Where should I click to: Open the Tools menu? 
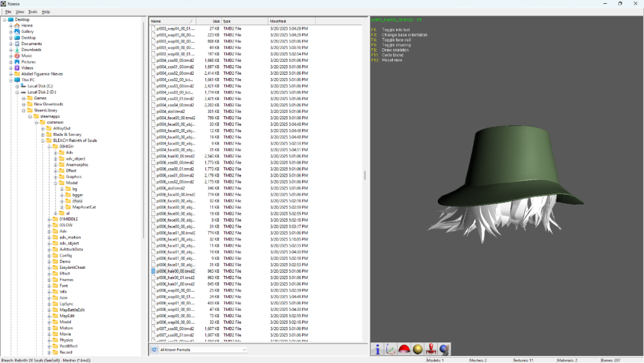pyautogui.click(x=32, y=12)
